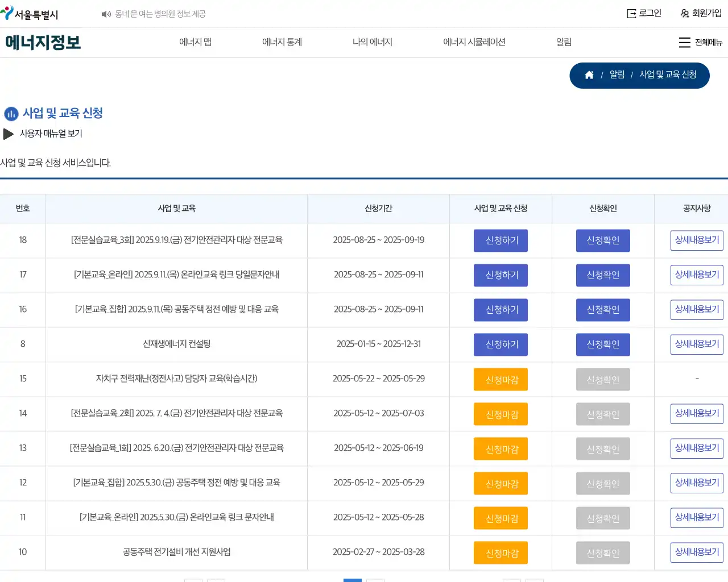Open 사용자 매뉴얼 보기 link
Image resolution: width=728 pixels, height=582 pixels.
tap(51, 134)
